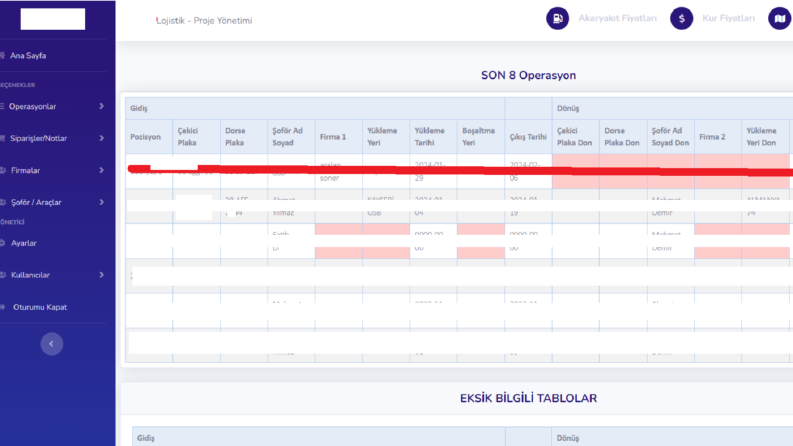This screenshot has height=446, width=793.
Task: Click the Ana Sayfa sidebar icon
Action: (x=3, y=56)
